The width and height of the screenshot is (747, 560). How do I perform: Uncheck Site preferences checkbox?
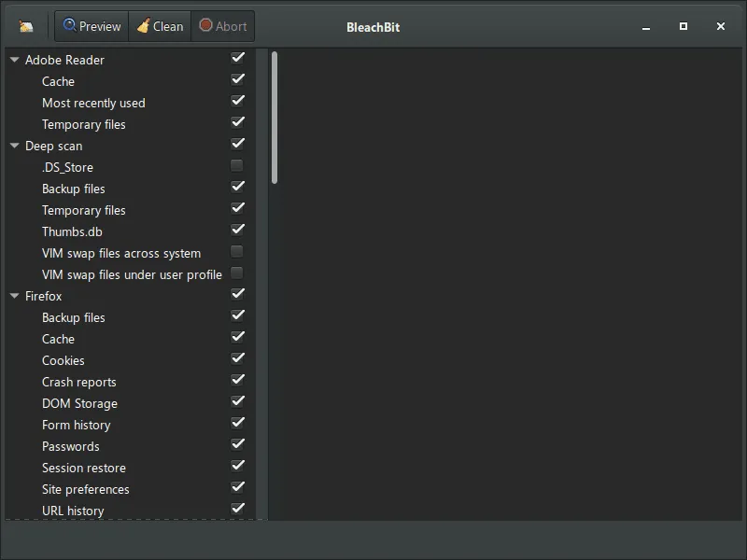(237, 487)
